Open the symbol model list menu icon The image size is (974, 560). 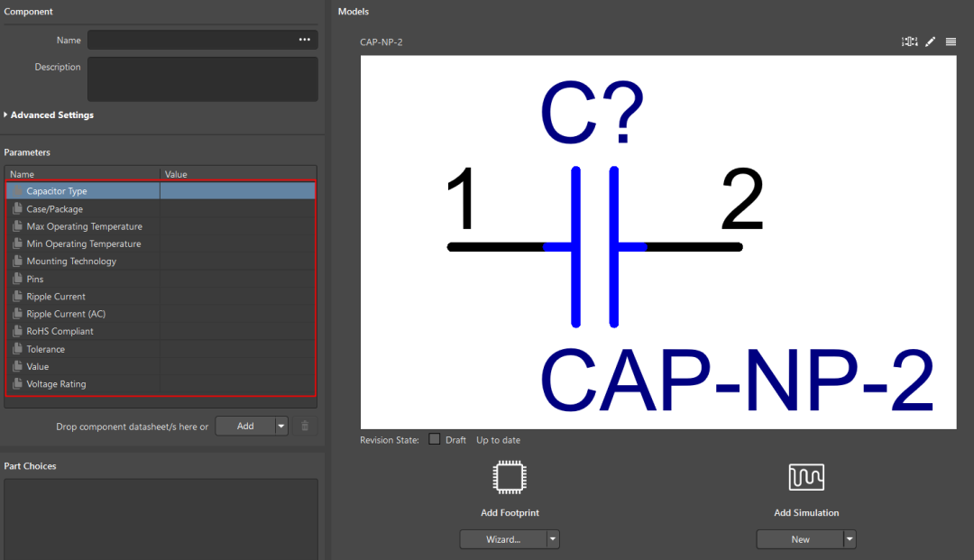(951, 41)
